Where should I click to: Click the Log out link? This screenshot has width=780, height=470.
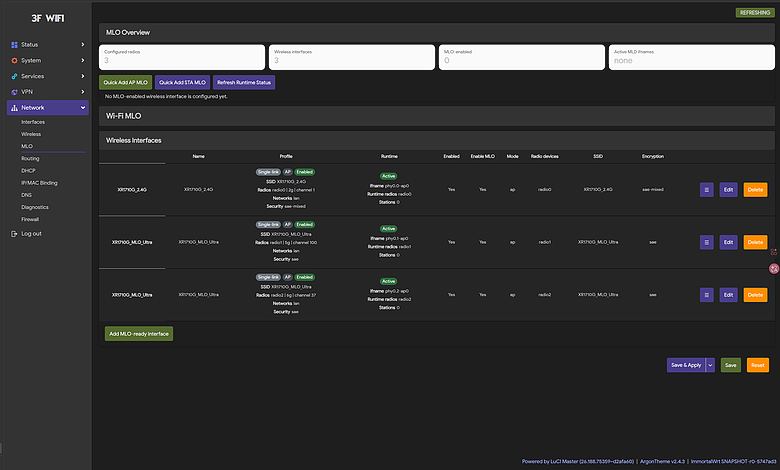coord(31,234)
